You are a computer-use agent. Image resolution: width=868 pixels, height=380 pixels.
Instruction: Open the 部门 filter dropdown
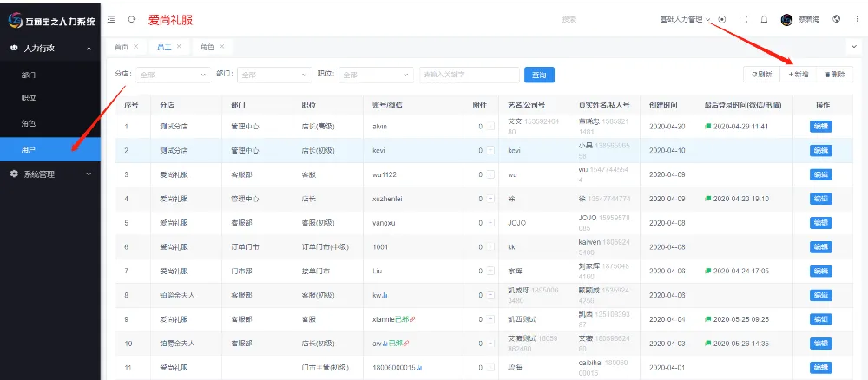point(273,75)
